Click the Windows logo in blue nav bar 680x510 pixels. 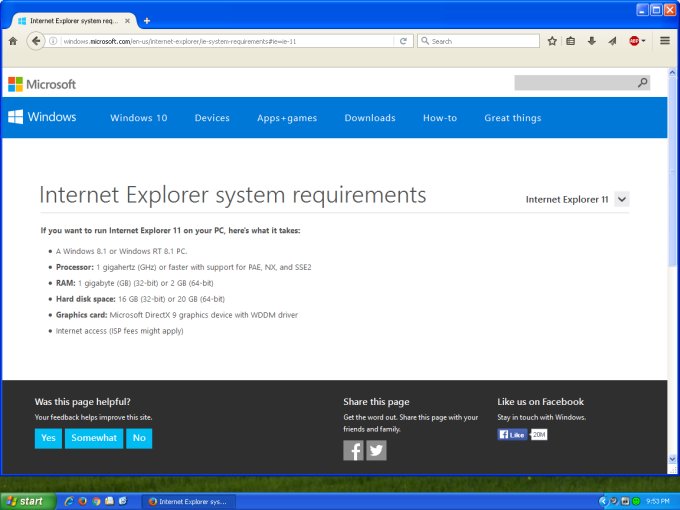pyautogui.click(x=42, y=117)
